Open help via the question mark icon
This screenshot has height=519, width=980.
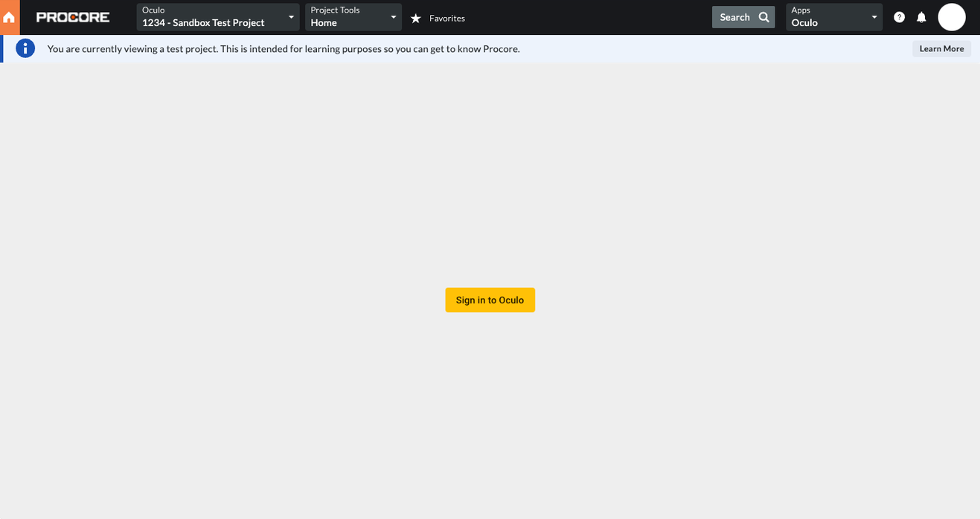[x=899, y=16]
